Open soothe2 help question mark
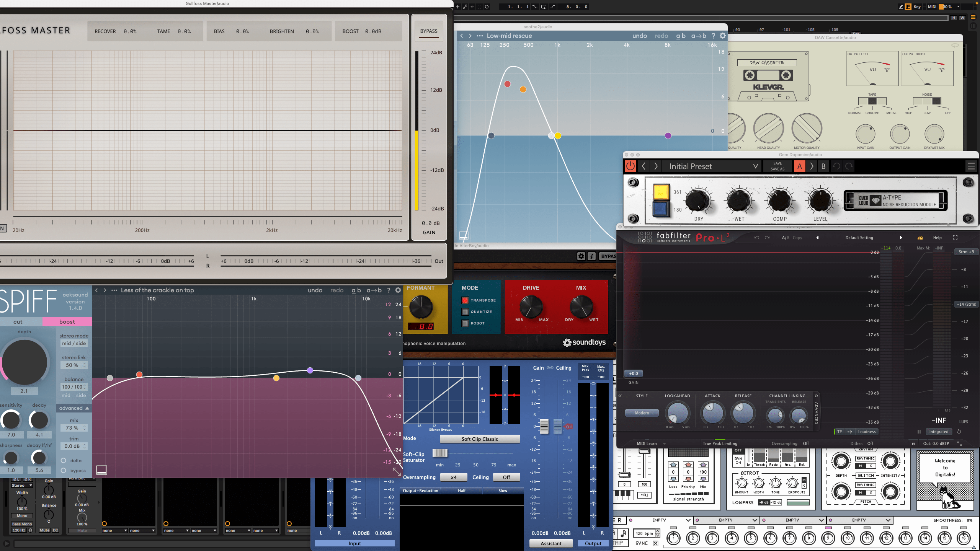The height and width of the screenshot is (551, 980). [x=713, y=36]
